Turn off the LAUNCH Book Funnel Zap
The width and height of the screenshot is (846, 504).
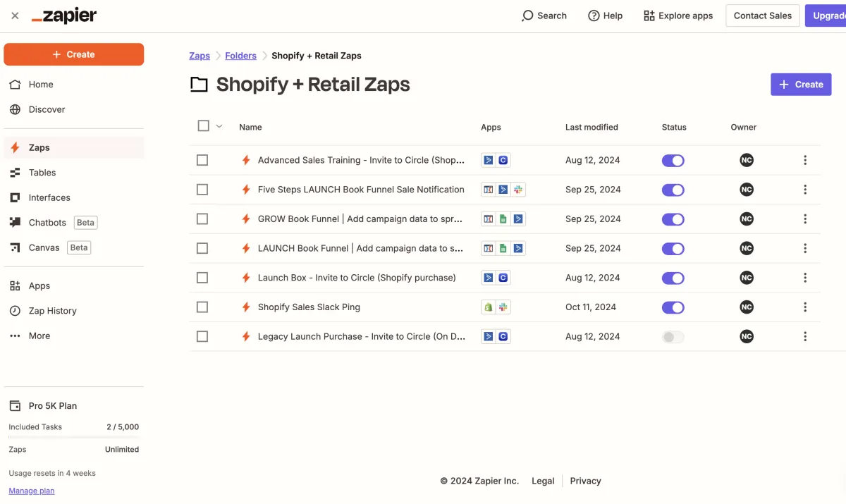673,249
